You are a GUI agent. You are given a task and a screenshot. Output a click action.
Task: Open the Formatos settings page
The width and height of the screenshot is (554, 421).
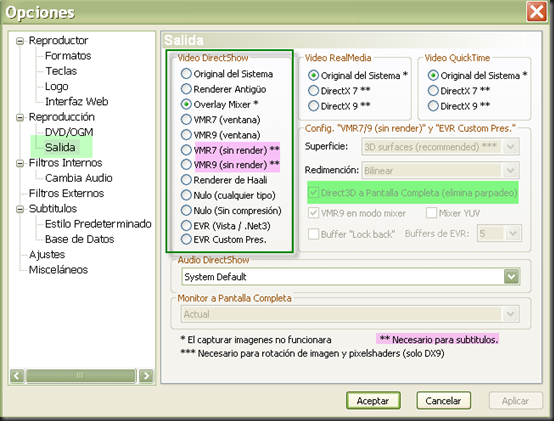[68, 56]
